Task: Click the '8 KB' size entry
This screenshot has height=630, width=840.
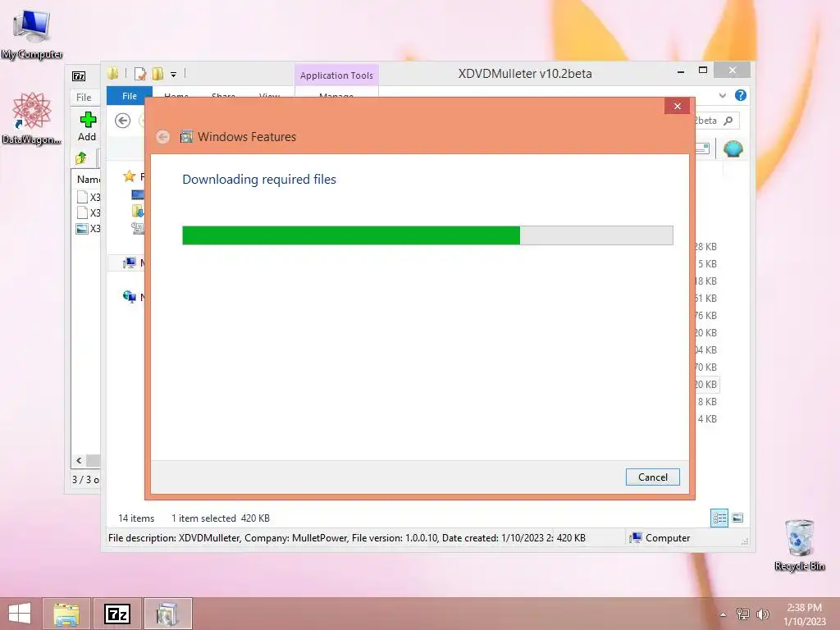Action: coord(707,401)
